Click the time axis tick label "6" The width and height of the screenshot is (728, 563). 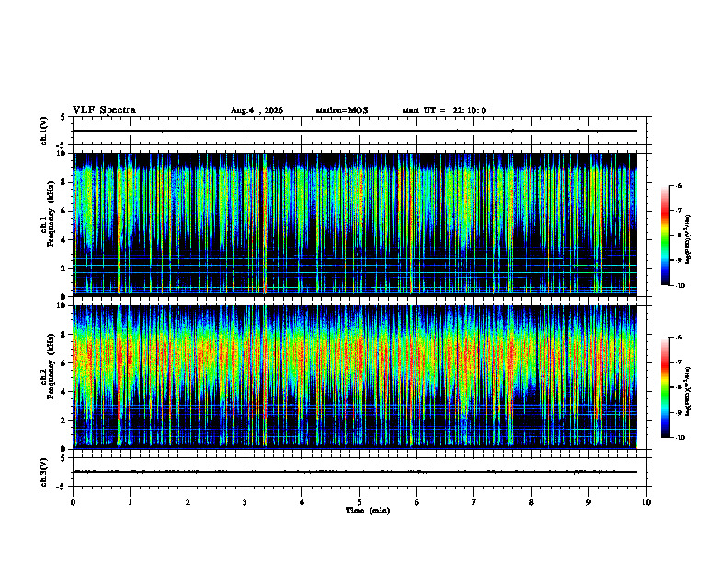(x=417, y=502)
